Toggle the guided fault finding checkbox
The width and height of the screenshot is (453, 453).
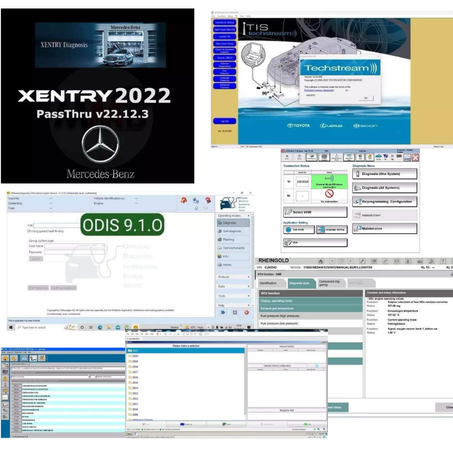click(29, 231)
